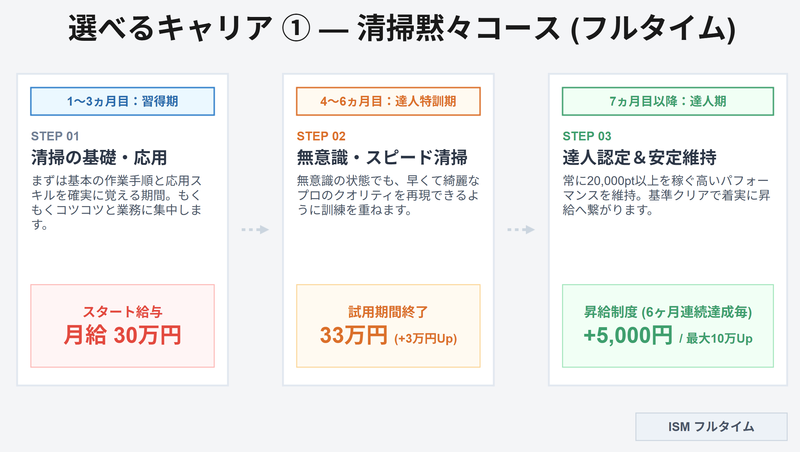Click the スタート給与 月給 30万円 box
Image resolution: width=800 pixels, height=452 pixels.
(122, 326)
